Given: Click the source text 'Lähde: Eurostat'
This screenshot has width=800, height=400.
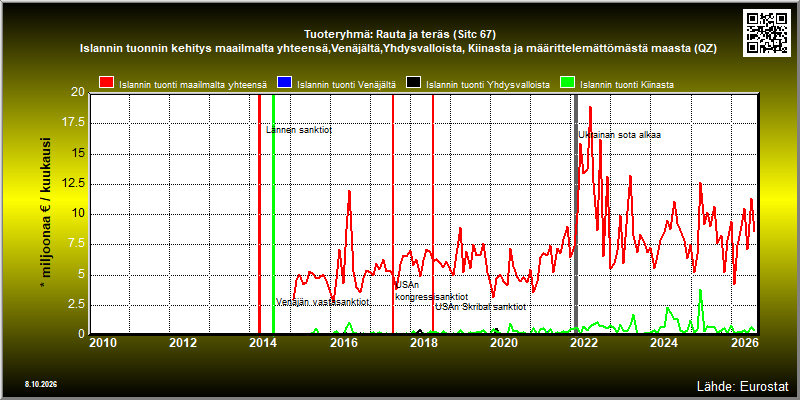Looking at the screenshot, I should (742, 385).
